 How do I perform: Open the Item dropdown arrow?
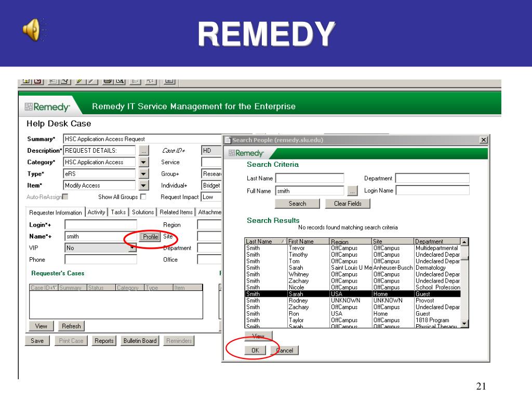tap(143, 185)
